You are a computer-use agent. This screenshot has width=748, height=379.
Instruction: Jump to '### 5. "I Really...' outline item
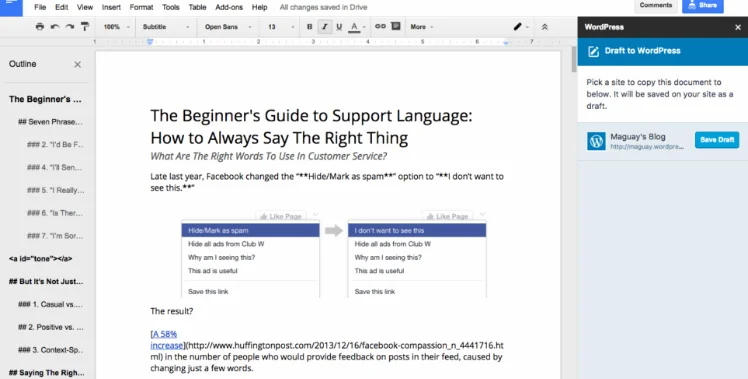coord(56,190)
